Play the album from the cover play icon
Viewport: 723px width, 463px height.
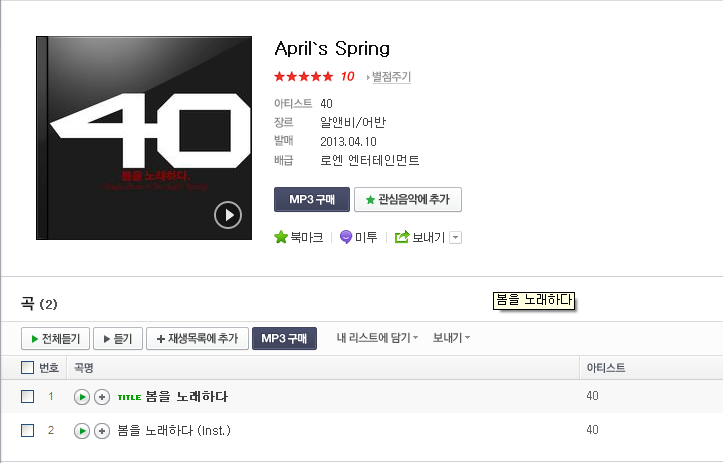228,215
